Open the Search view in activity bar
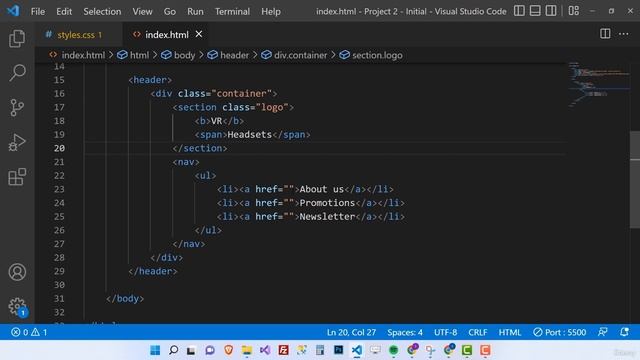This screenshot has width=640, height=360. [x=17, y=73]
